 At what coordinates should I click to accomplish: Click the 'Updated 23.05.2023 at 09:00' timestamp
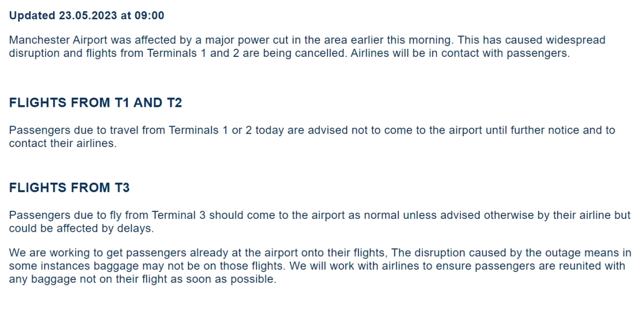click(86, 16)
